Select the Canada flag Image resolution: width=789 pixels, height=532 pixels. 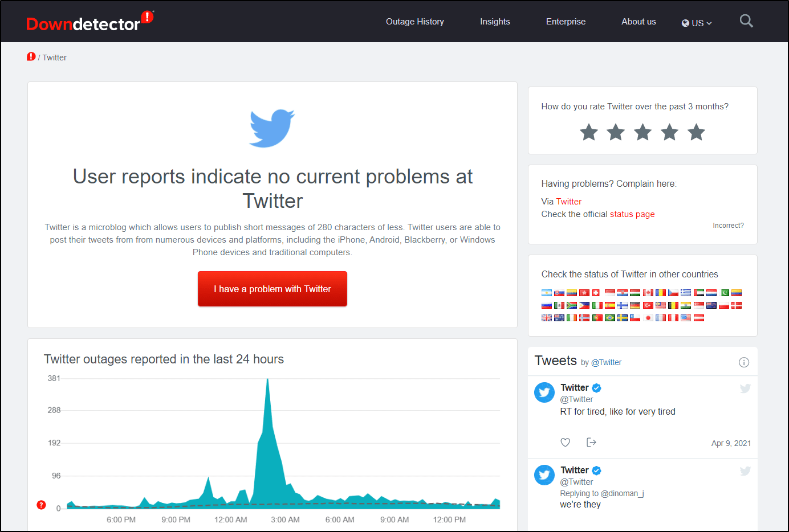pos(648,293)
